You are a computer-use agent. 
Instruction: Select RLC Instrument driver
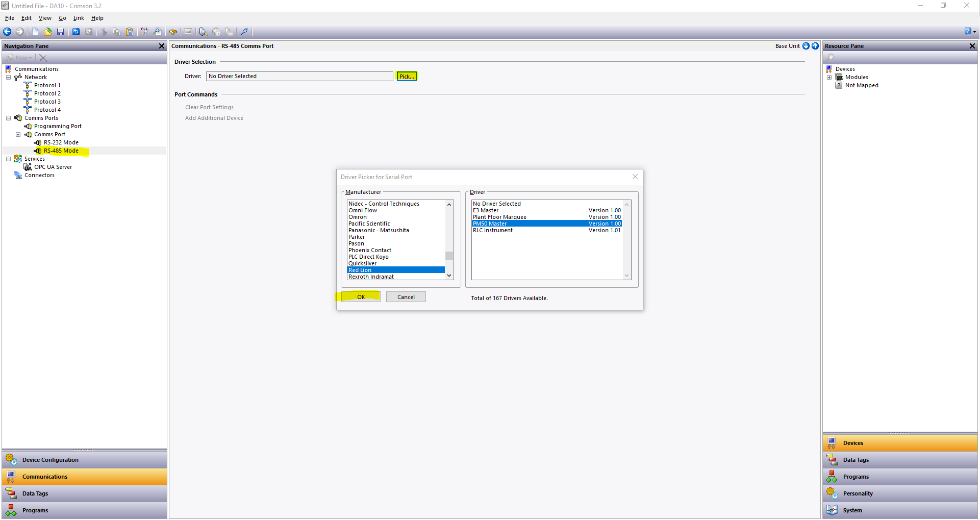click(547, 230)
